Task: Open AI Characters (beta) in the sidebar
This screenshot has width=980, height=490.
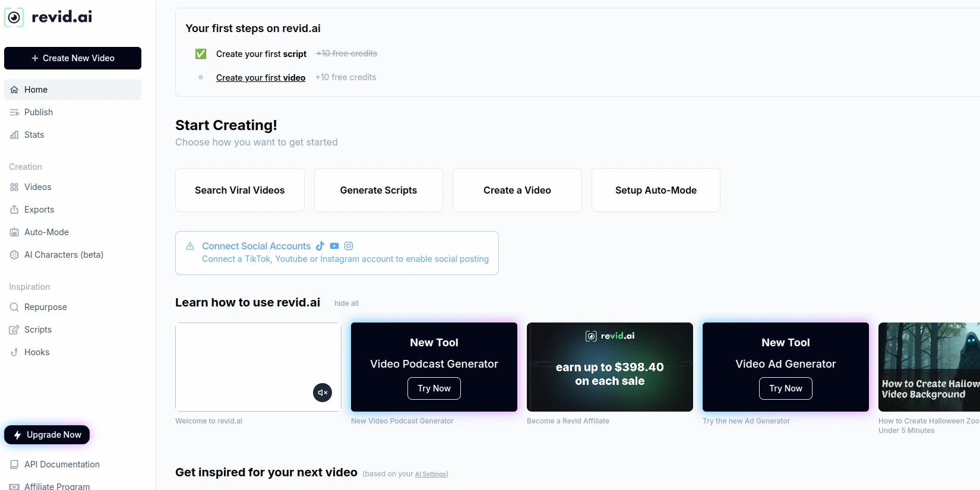Action: [x=64, y=255]
